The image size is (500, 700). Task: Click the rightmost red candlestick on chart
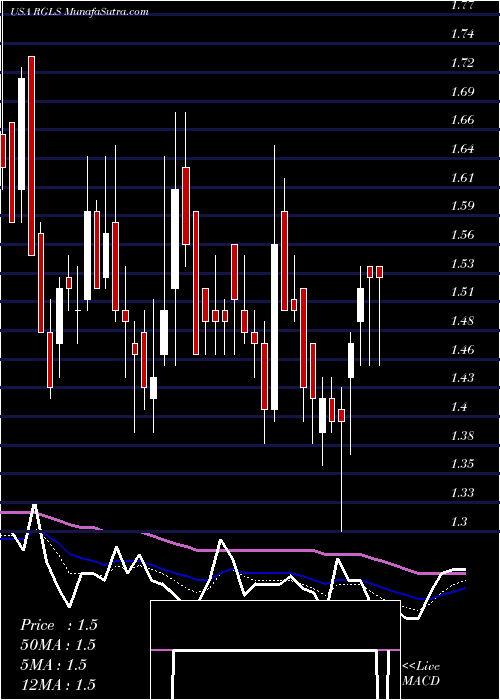(379, 272)
